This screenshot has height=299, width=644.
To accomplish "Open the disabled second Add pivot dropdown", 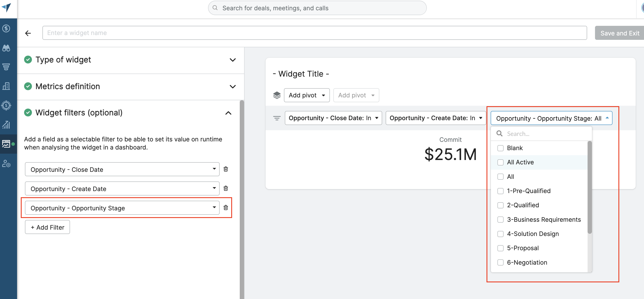I will 356,95.
